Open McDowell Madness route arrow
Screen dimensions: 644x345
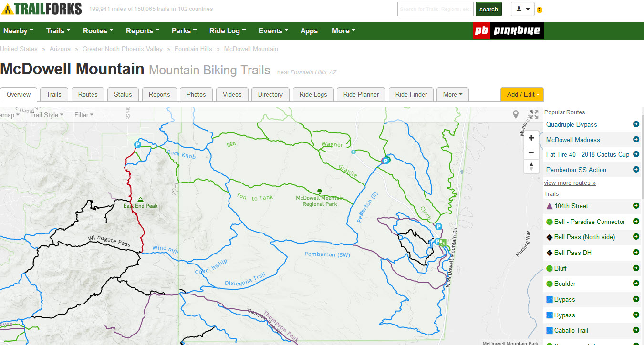[636, 140]
